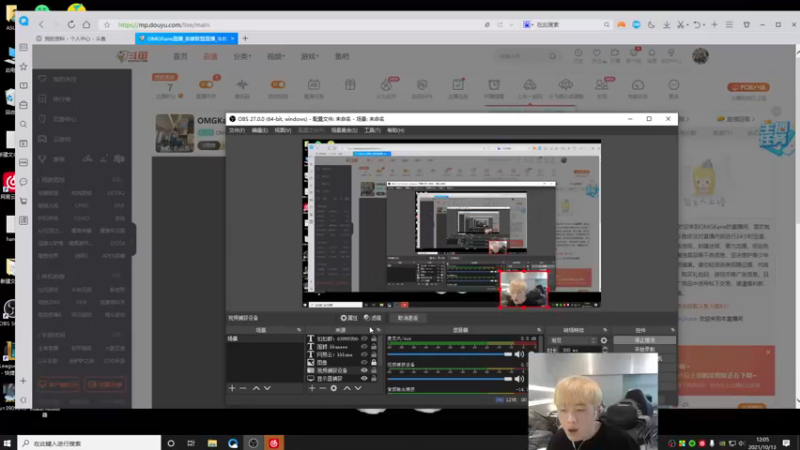Image resolution: width=800 pixels, height=450 pixels.
Task: Open OBS 工具(T) Tools menu
Action: (x=372, y=130)
